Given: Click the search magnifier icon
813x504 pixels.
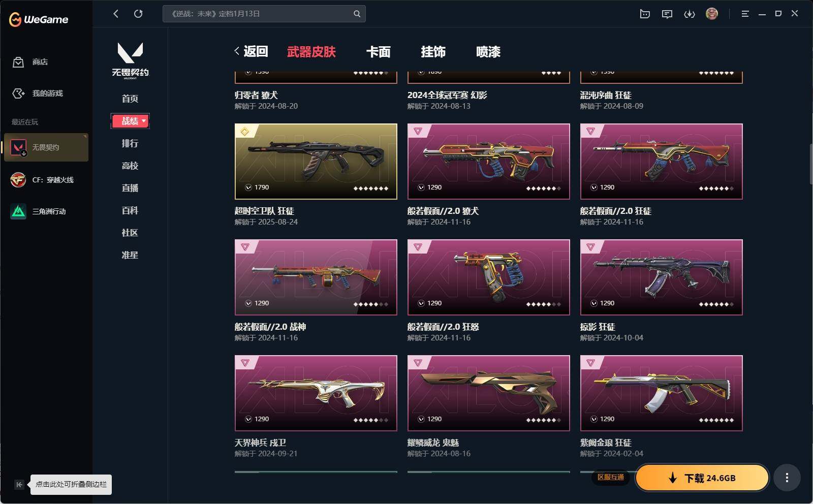Looking at the screenshot, I should tap(357, 14).
